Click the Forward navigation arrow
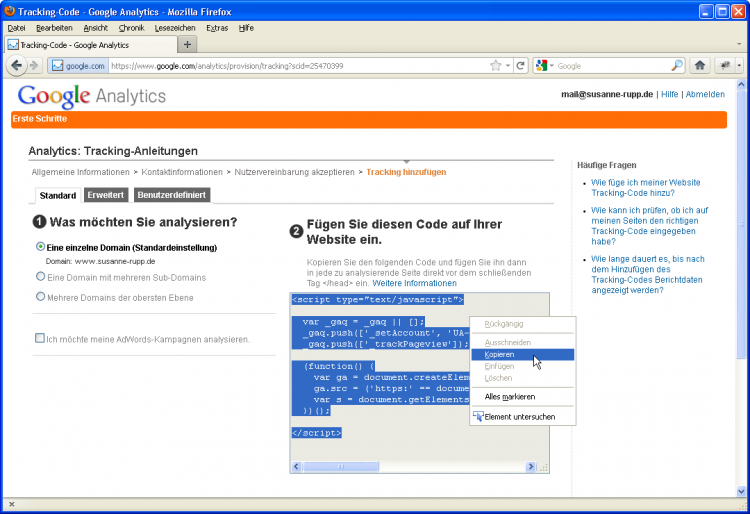The width and height of the screenshot is (750, 514). [x=35, y=65]
